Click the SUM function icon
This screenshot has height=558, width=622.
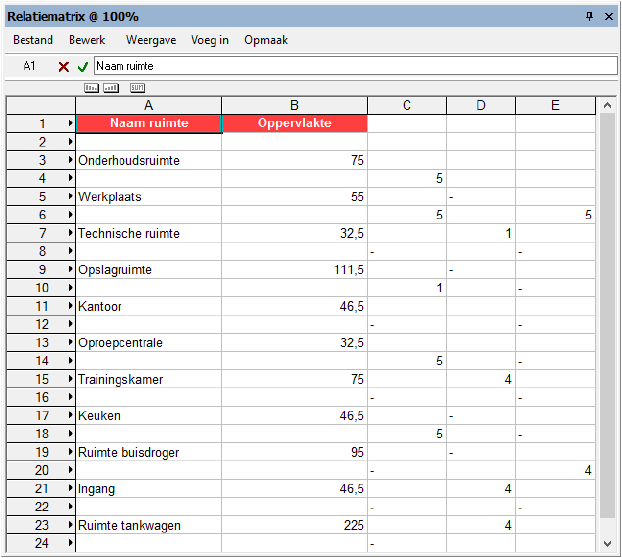(137, 89)
